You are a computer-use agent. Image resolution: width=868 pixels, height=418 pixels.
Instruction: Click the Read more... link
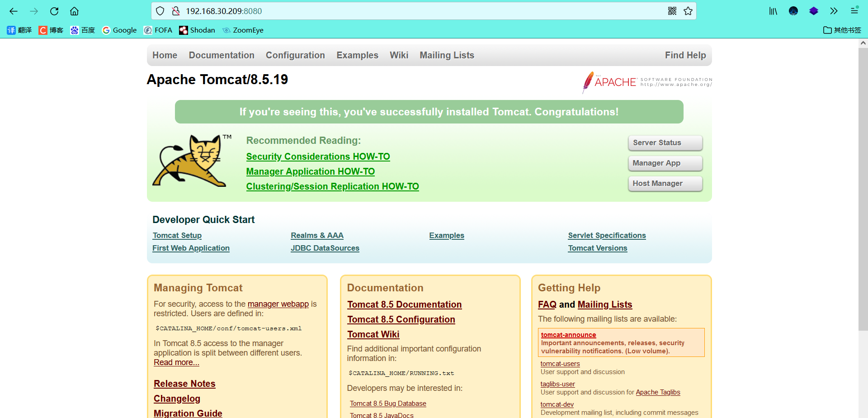pyautogui.click(x=176, y=362)
